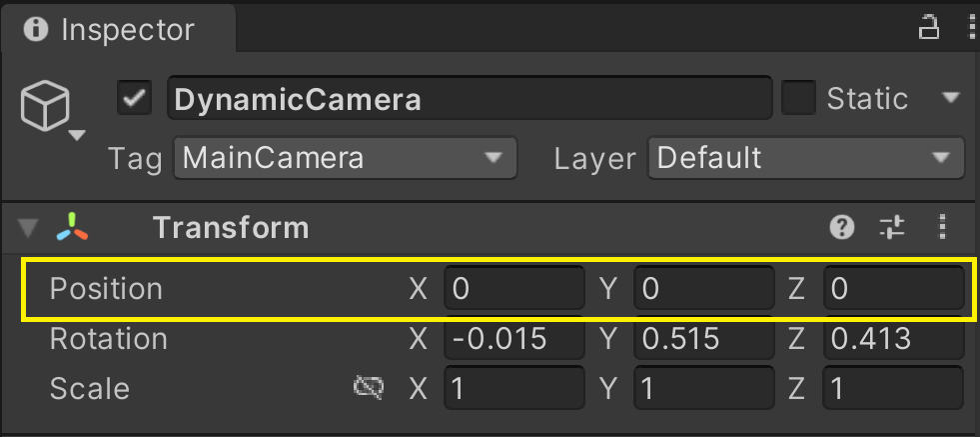Click the Inspector lock icon
The image size is (980, 437).
coord(928,28)
